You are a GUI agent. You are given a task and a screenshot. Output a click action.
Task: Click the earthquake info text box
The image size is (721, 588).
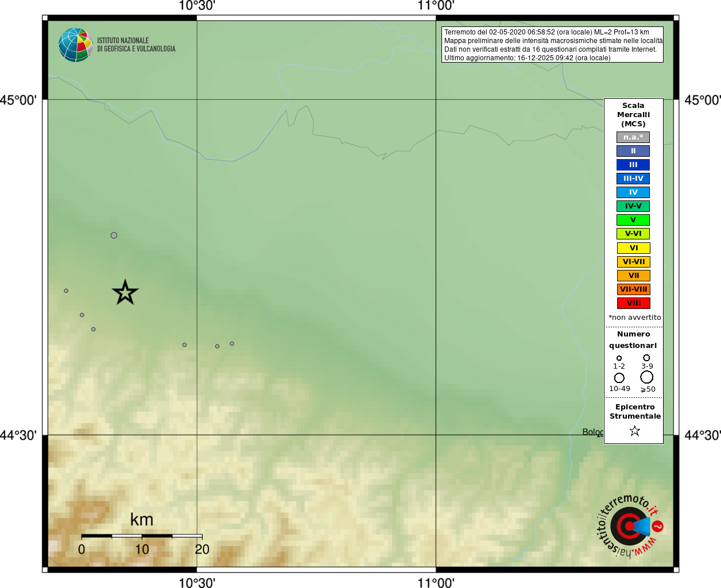pyautogui.click(x=552, y=45)
